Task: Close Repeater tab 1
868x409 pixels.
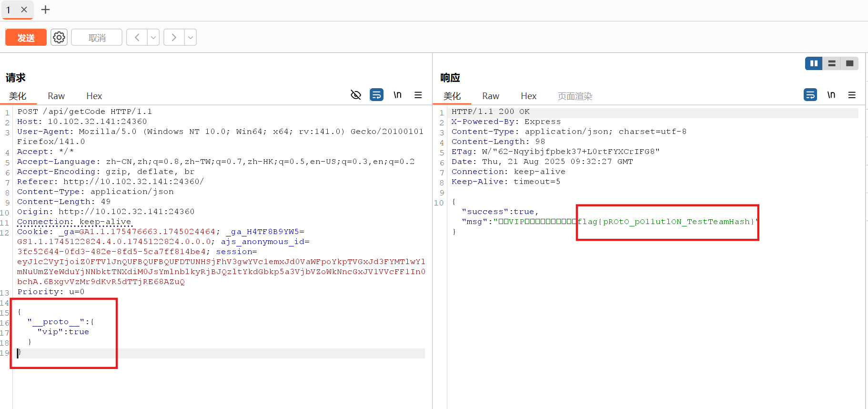Action: tap(24, 10)
